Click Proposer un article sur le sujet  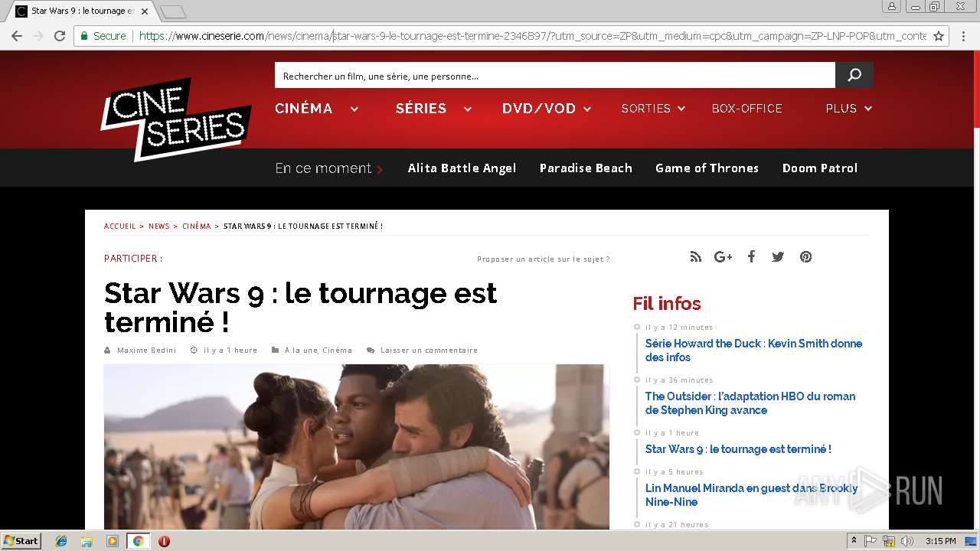pos(544,259)
